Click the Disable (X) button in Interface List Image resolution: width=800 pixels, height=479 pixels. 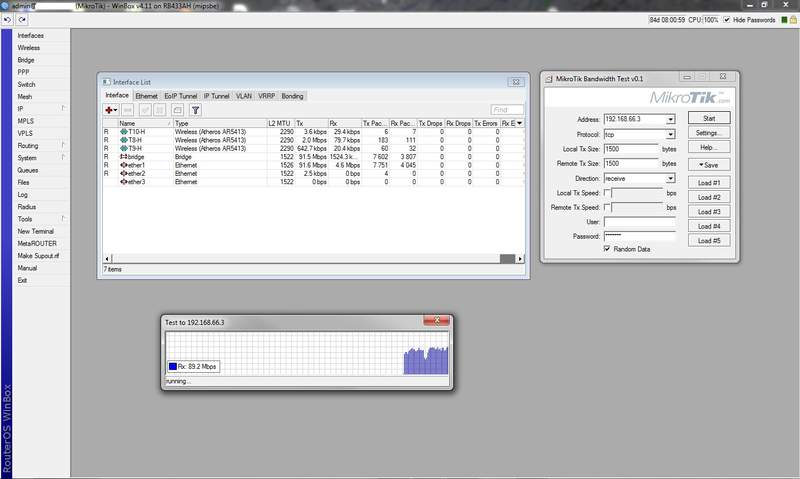[x=160, y=110]
